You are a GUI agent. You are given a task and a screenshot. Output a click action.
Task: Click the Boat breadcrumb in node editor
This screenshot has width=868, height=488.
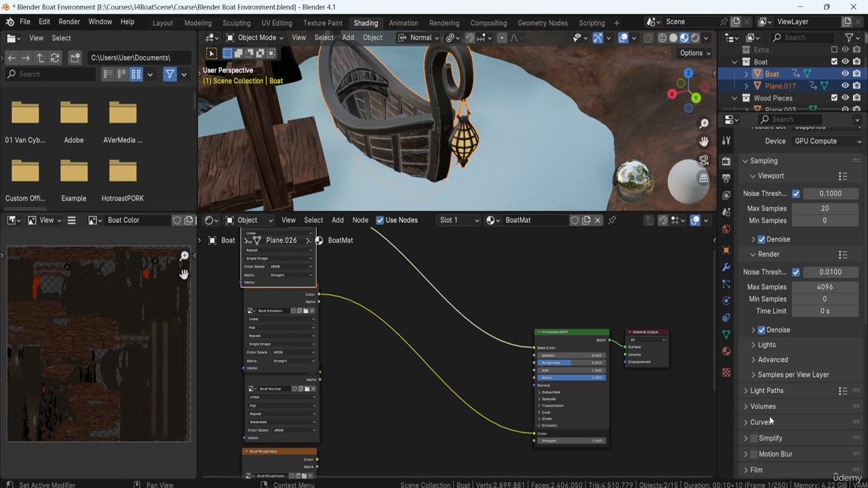222,241
